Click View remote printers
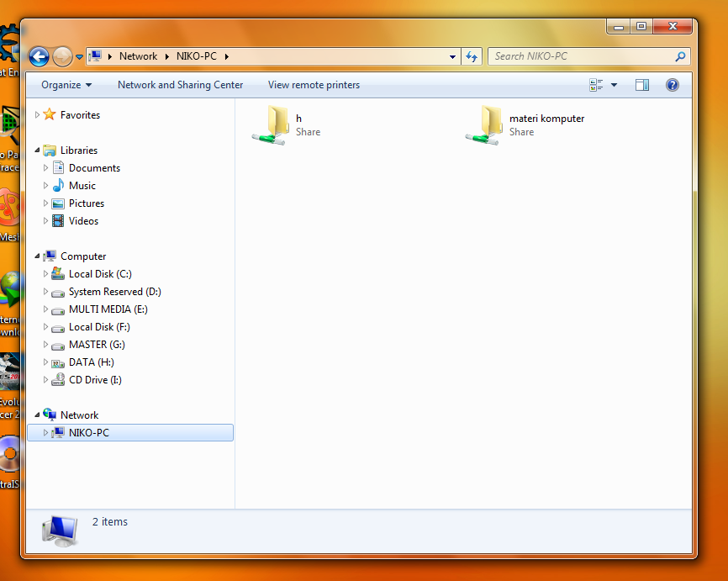This screenshot has height=581, width=728. click(314, 85)
